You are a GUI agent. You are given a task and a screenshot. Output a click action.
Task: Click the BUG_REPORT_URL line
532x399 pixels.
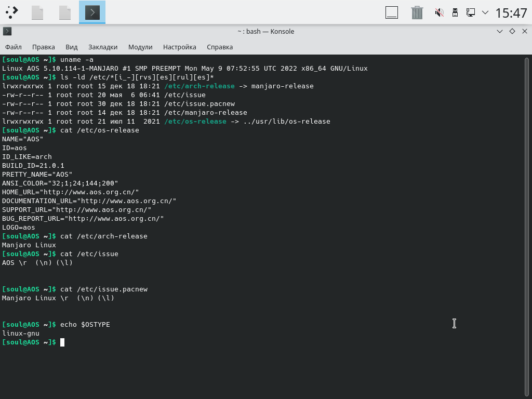click(83, 219)
